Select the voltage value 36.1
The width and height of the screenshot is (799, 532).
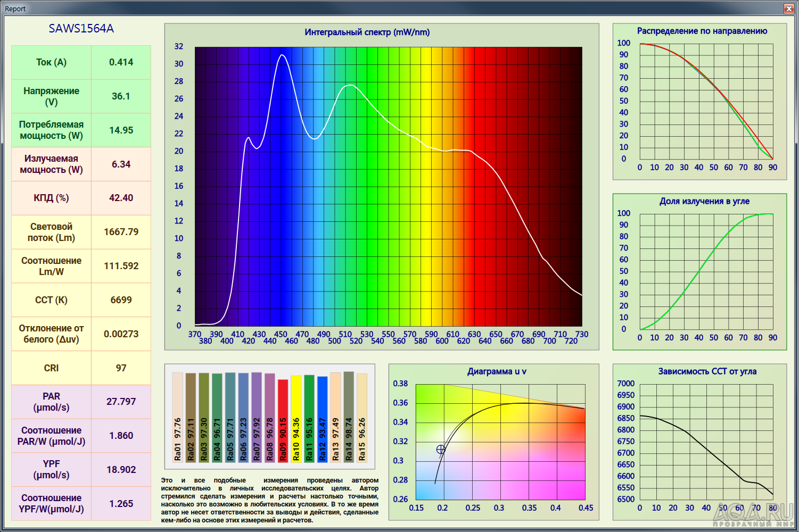tap(121, 96)
